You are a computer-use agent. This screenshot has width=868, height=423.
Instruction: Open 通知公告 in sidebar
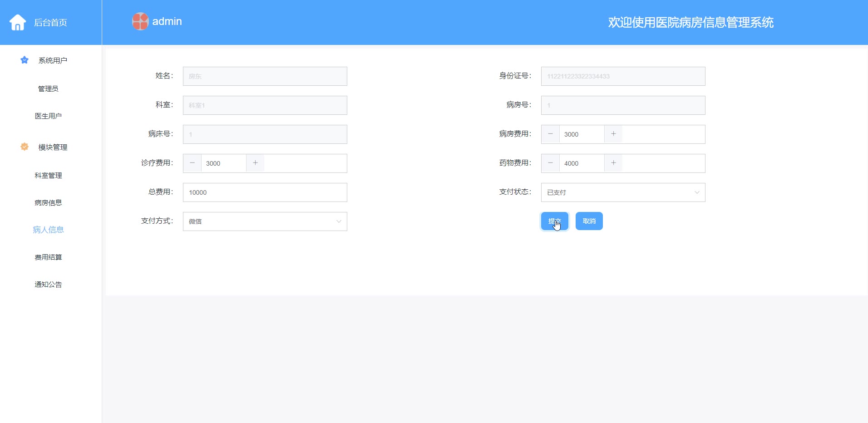tap(48, 284)
